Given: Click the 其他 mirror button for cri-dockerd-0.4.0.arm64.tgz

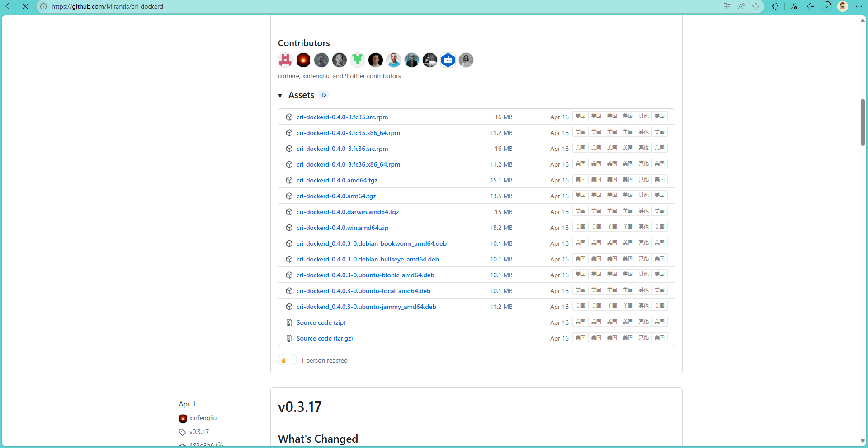Looking at the screenshot, I should (x=643, y=196).
